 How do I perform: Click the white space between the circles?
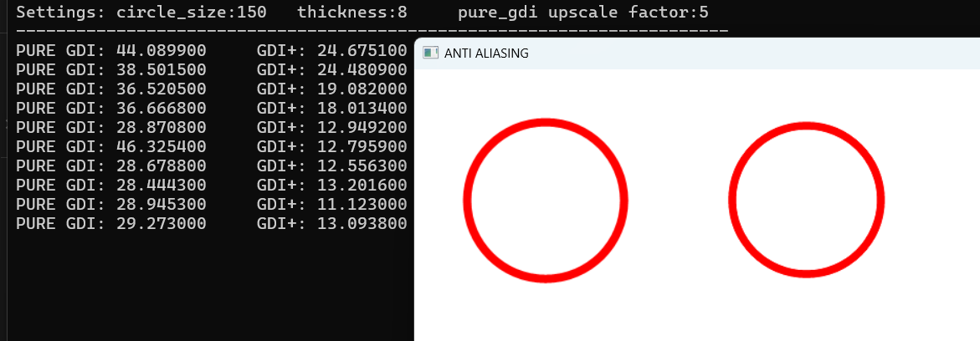678,200
